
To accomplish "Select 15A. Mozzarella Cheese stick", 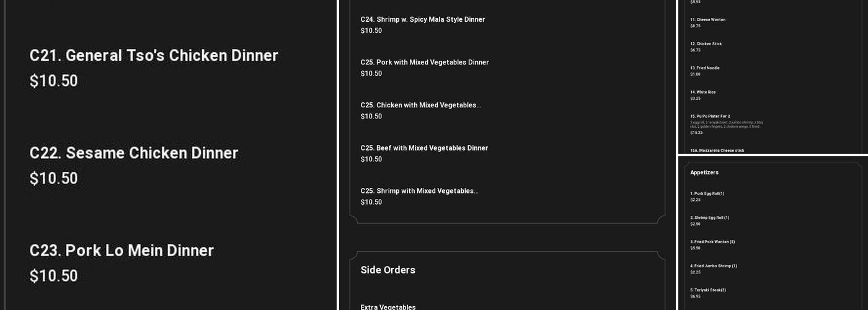I will point(717,150).
